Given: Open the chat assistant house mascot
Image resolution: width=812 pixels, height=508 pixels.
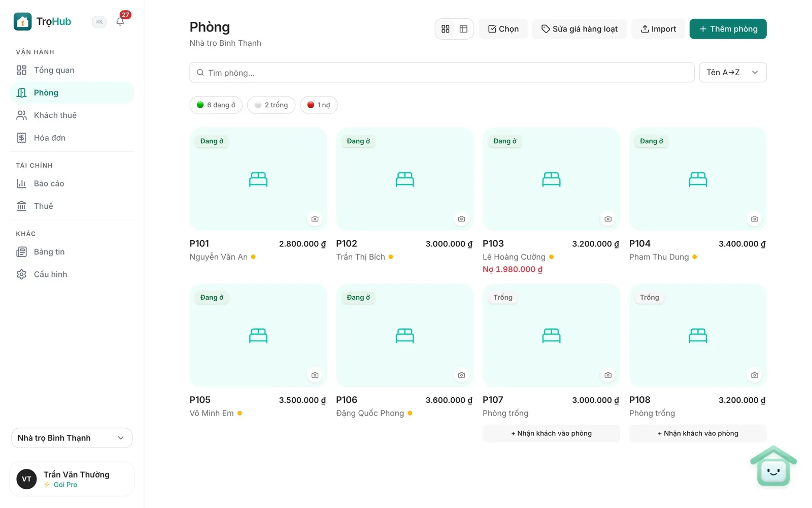Looking at the screenshot, I should pos(773,466).
